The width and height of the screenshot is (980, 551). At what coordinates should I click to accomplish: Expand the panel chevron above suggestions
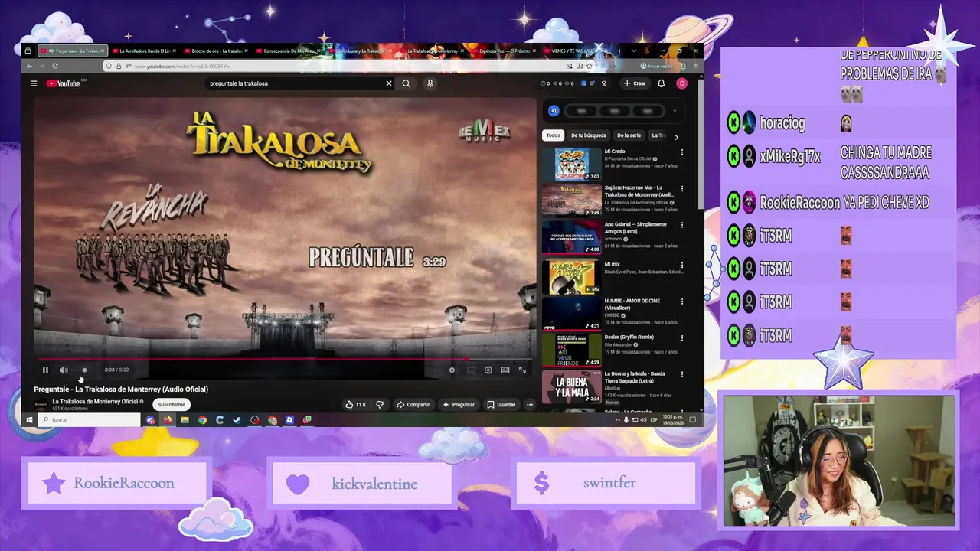(675, 111)
